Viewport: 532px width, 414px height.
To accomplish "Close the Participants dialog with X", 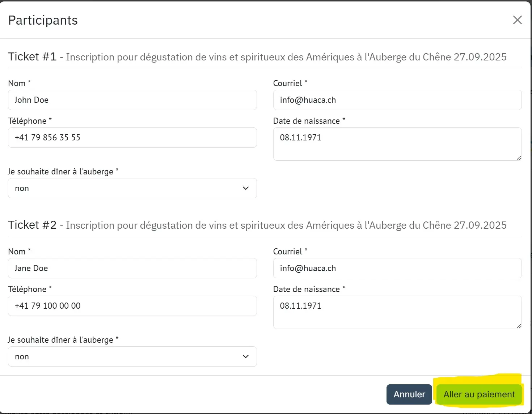I will click(x=518, y=20).
